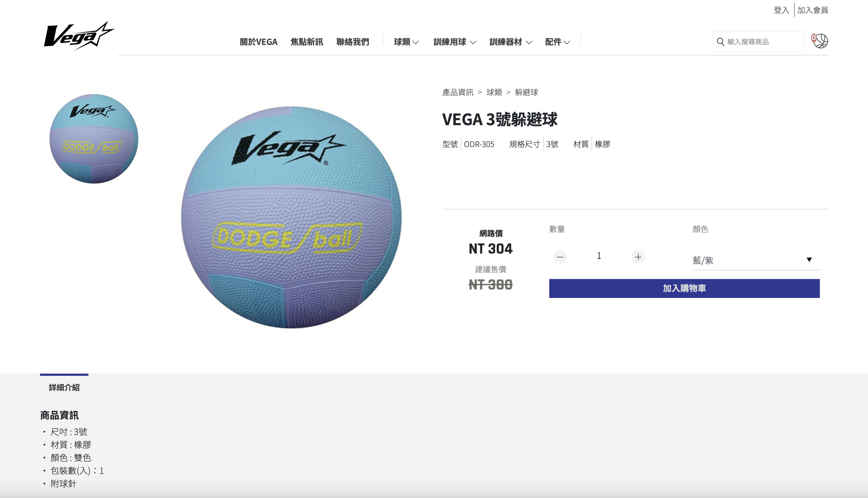Screen dimensions: 868x498
Task: Go to 焦點新訊 news page
Action: (x=307, y=42)
